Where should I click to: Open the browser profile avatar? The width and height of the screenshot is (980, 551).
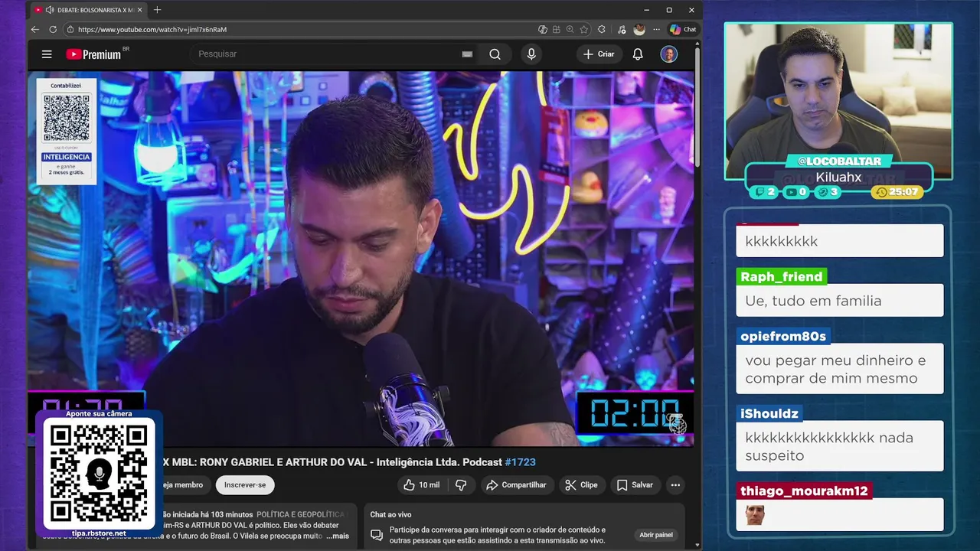tap(639, 29)
